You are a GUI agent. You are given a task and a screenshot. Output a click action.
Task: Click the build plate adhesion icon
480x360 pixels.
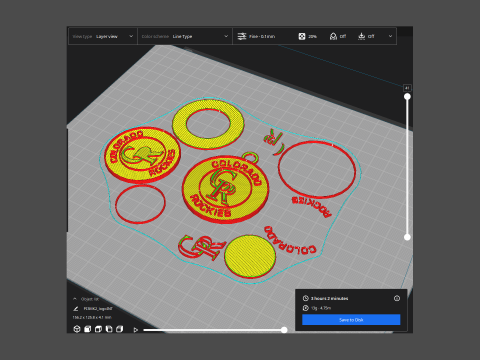[x=361, y=36]
